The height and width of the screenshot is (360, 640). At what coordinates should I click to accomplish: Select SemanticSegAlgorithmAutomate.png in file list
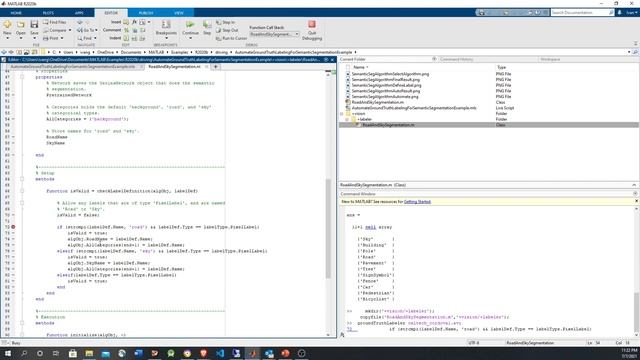[385, 97]
